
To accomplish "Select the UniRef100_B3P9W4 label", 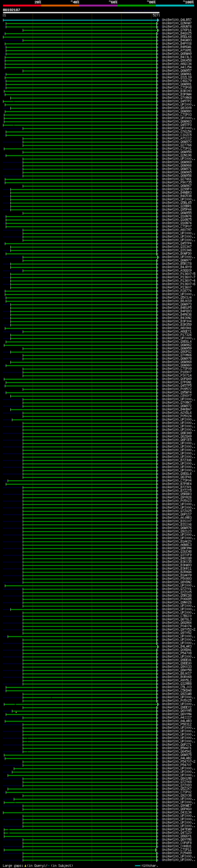I will coord(177,94).
